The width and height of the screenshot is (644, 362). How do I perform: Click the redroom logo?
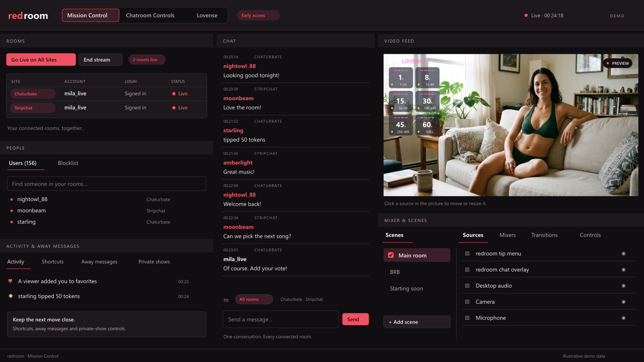point(28,16)
